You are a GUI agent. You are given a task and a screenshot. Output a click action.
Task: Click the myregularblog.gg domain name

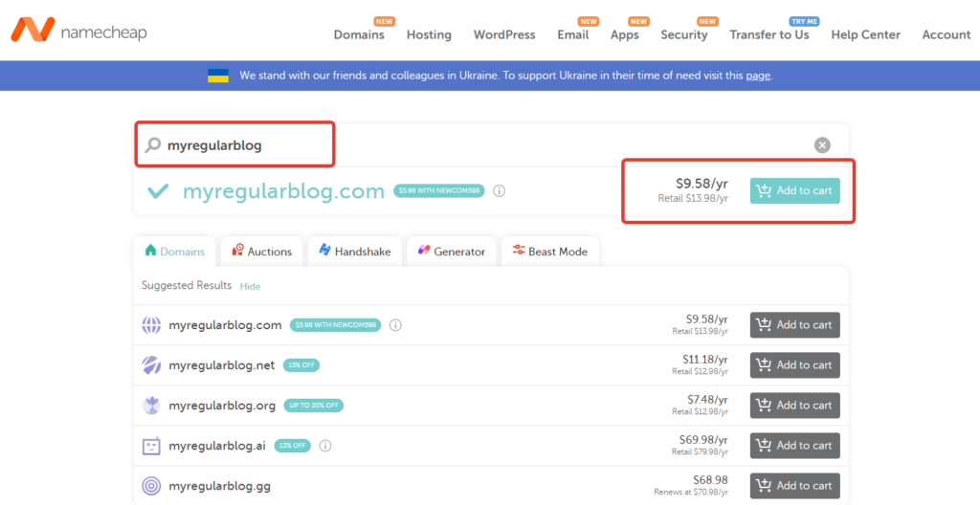click(x=219, y=486)
